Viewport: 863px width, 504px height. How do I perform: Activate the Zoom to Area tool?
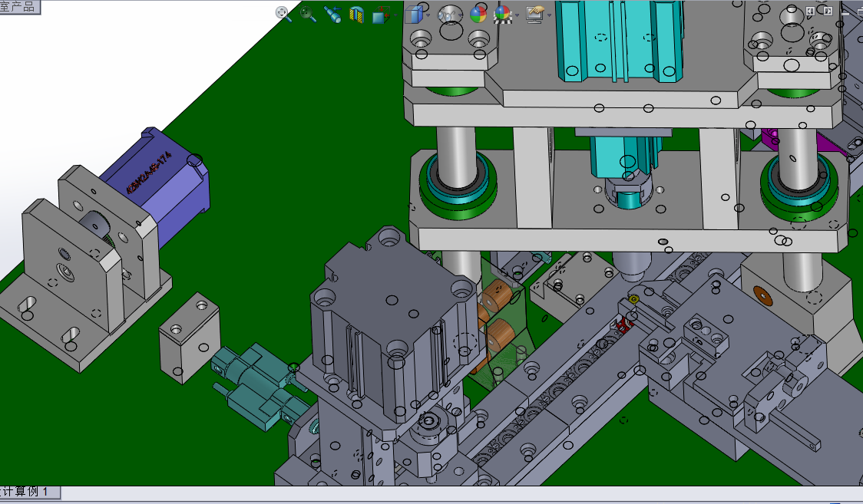(x=308, y=14)
